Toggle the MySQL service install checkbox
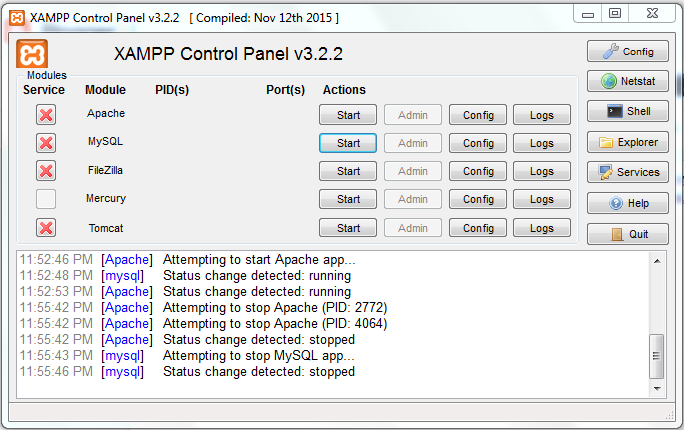Viewport: 684px width, 430px height. 46,143
